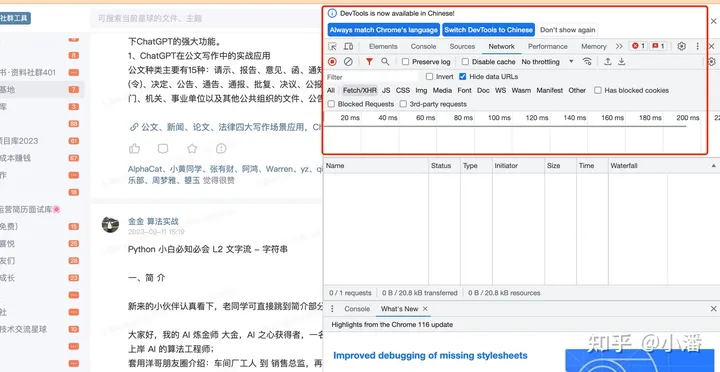The height and width of the screenshot is (372, 720).
Task: Open network settings gear at toolbar end
Action: click(x=712, y=62)
